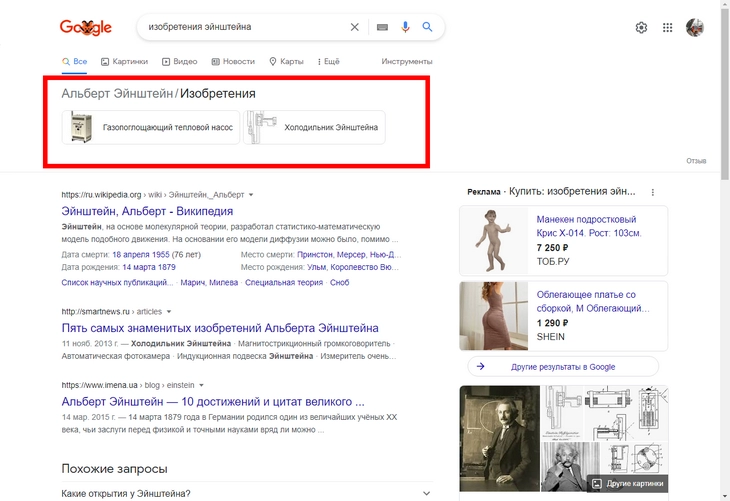Open the Google apps grid
The image size is (730, 501).
tap(667, 27)
